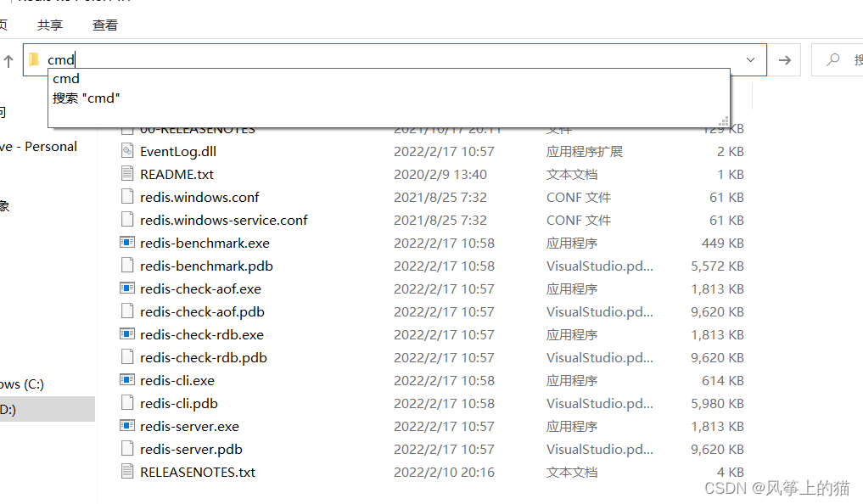Open the 查看 ribbon tab
The image size is (863, 504).
[x=105, y=25]
